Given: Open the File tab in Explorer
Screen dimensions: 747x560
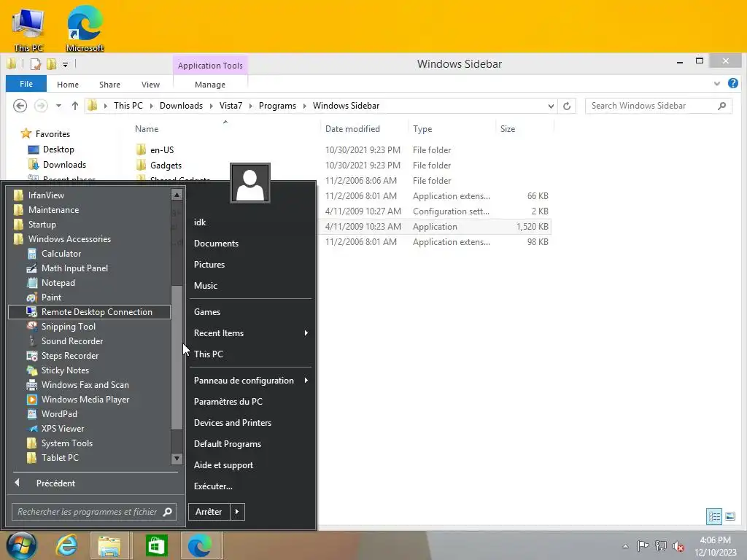Looking at the screenshot, I should [26, 84].
